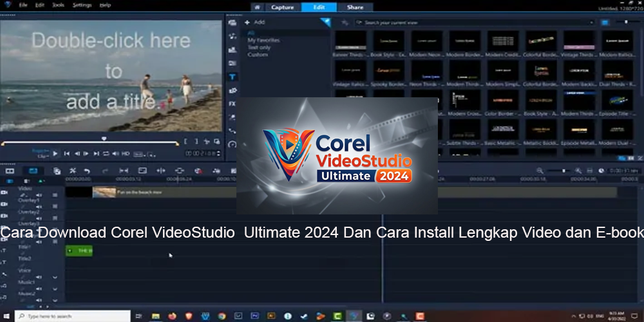Mute the Overlay2 track audio
This screenshot has width=644, height=322.
[39, 218]
